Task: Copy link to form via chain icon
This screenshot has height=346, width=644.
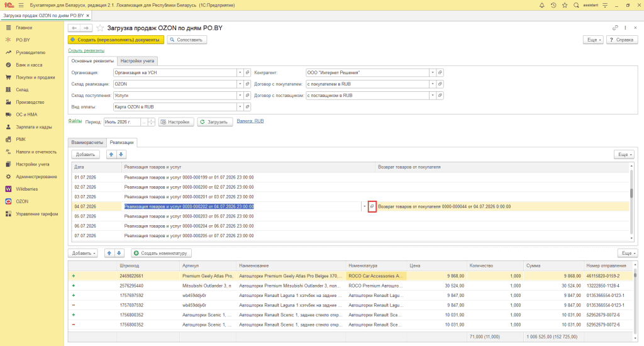Action: click(615, 28)
